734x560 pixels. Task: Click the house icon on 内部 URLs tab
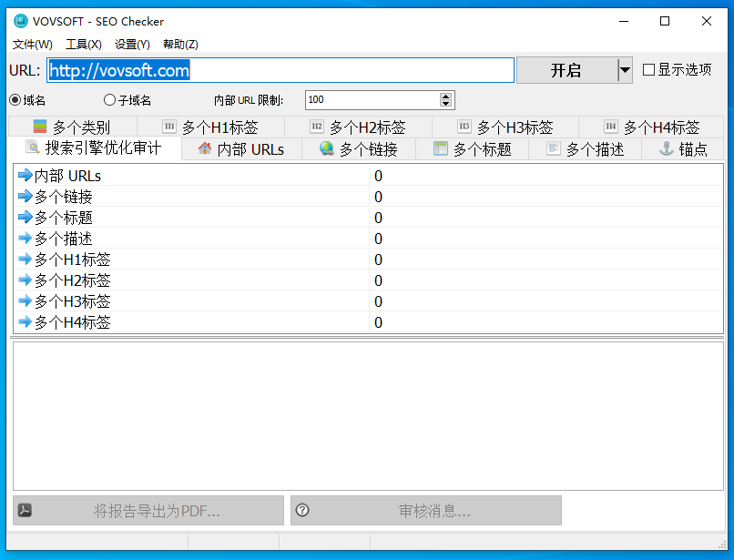(205, 149)
